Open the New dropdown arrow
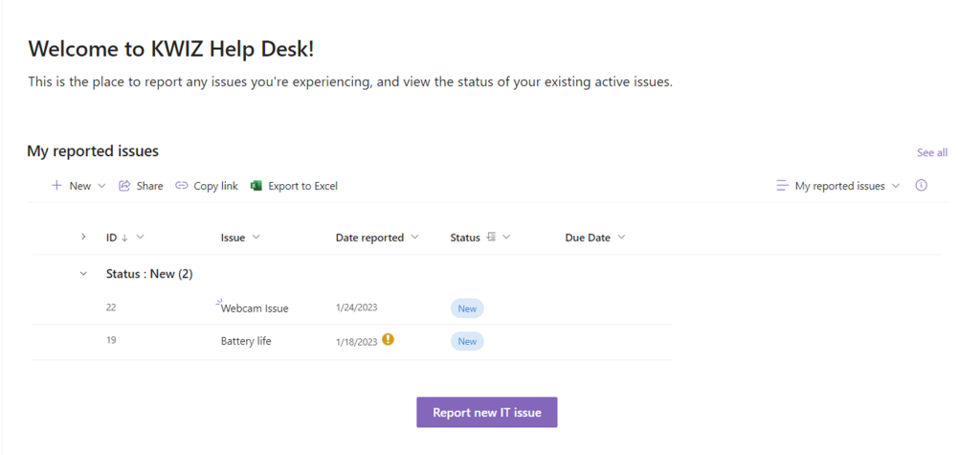Image resolution: width=980 pixels, height=455 pixels. coord(102,186)
